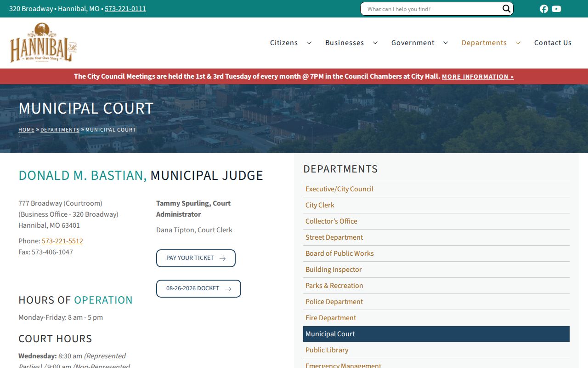Viewport: 588px width, 368px height.
Task: Expand the Government menu chevron
Action: click(446, 43)
